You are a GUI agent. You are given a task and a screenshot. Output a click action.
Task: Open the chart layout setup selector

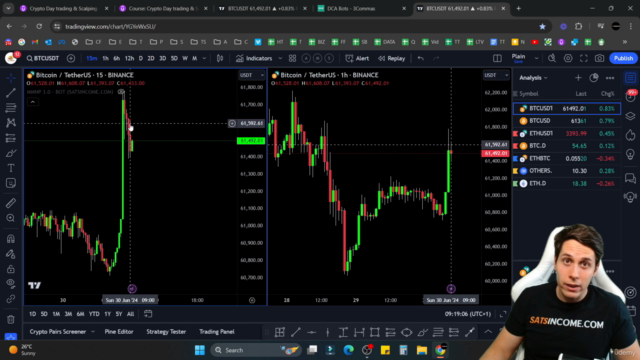[497, 58]
